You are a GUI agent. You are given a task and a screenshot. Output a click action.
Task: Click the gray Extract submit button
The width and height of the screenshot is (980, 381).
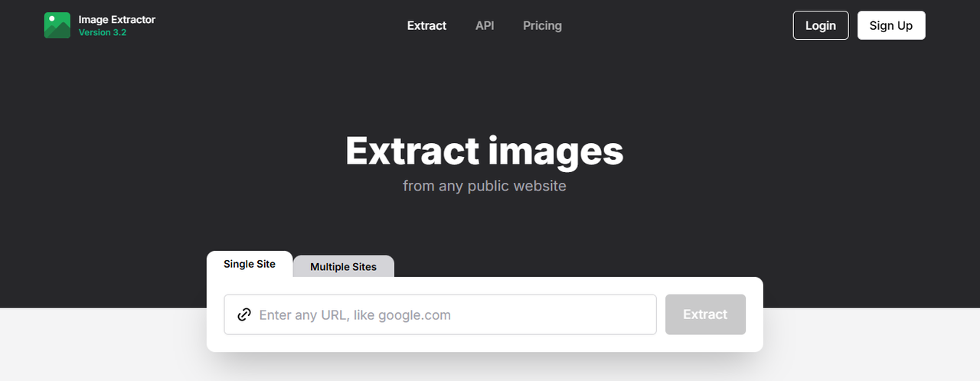coord(705,314)
